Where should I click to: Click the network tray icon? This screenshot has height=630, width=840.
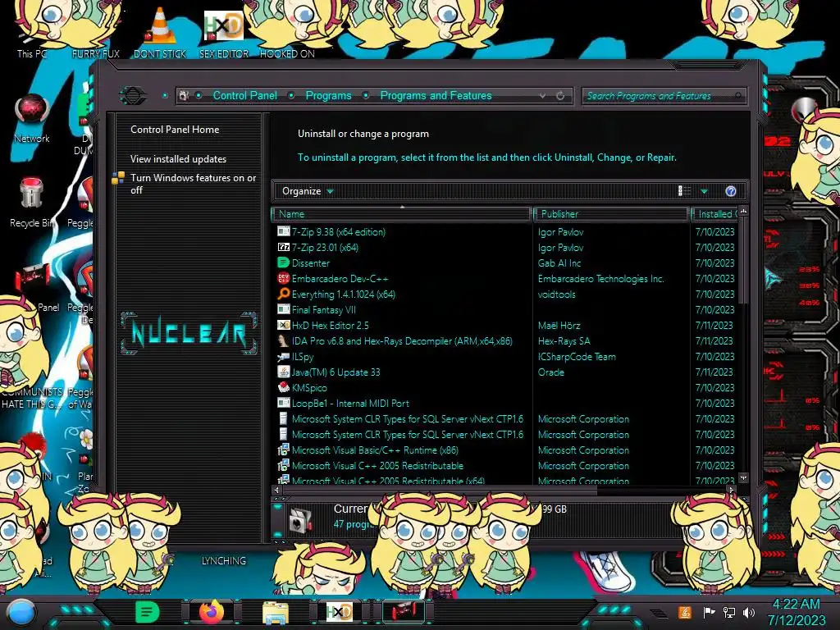[x=729, y=612]
